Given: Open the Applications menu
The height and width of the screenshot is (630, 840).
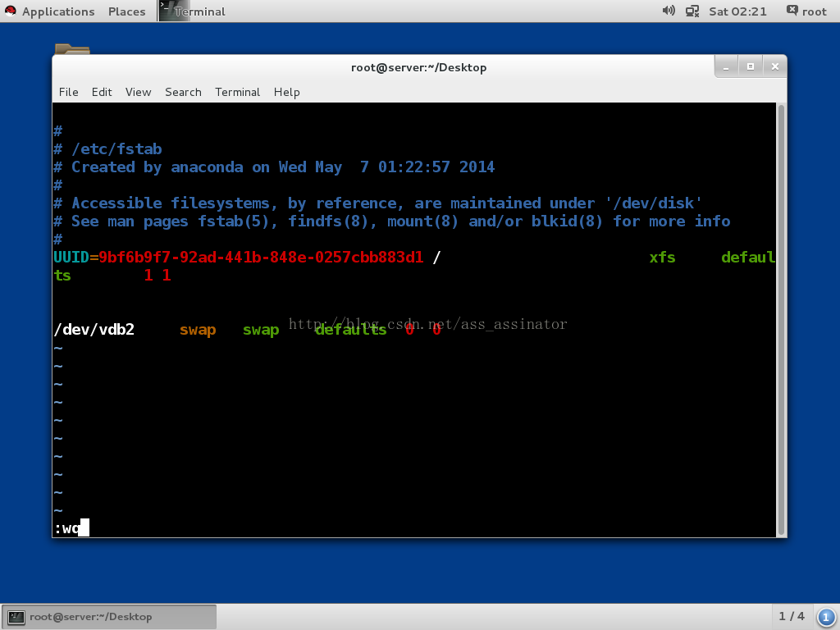Looking at the screenshot, I should (58, 11).
